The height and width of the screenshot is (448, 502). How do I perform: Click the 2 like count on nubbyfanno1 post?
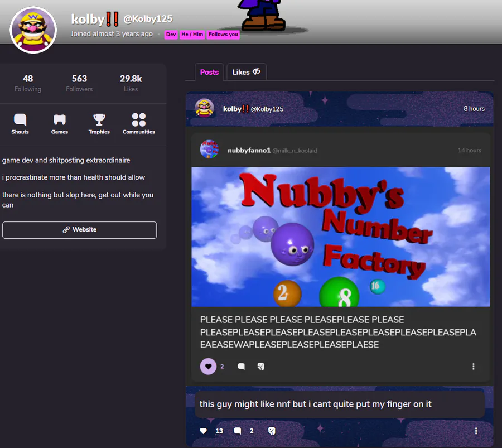tap(222, 367)
